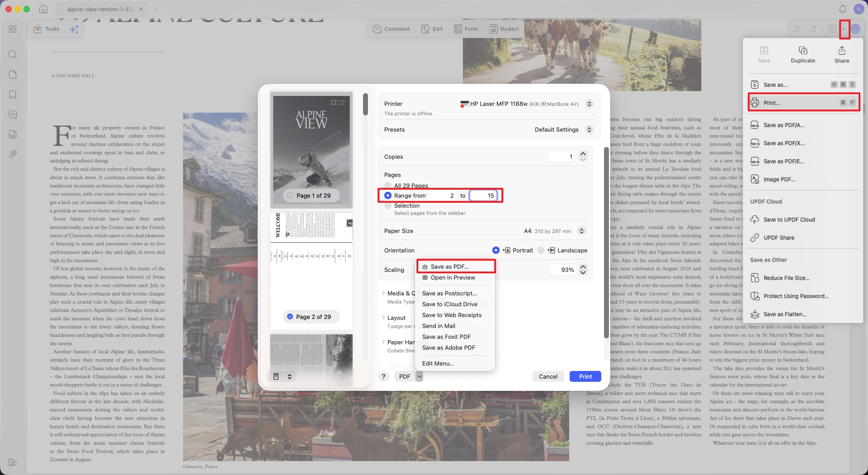Select the All 29 Pages radio button
The height and width of the screenshot is (475, 868).
tap(388, 185)
